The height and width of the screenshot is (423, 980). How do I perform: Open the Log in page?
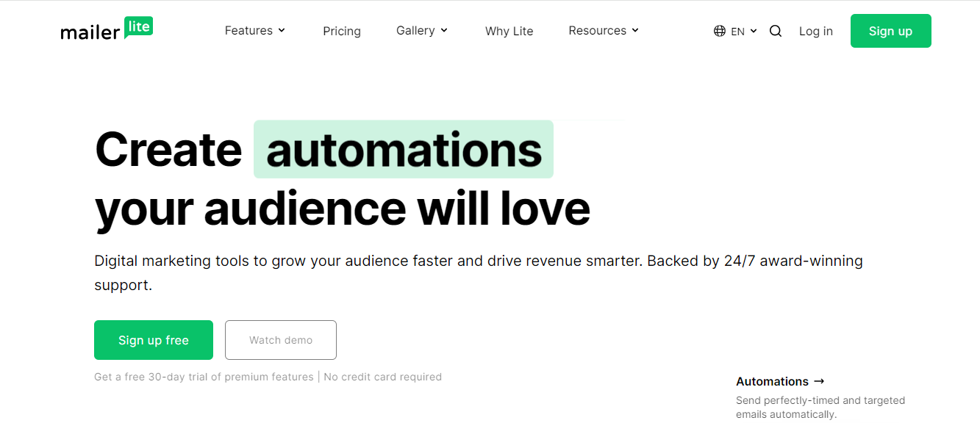click(815, 31)
